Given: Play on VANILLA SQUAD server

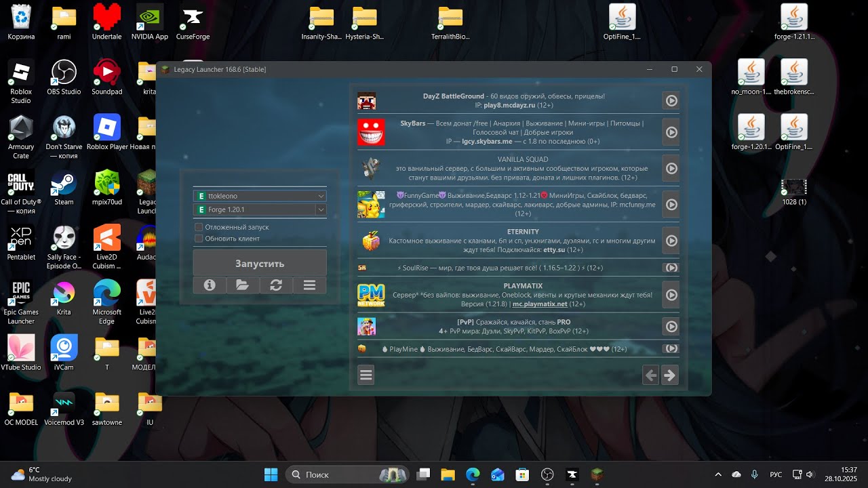Looking at the screenshot, I should [x=671, y=168].
